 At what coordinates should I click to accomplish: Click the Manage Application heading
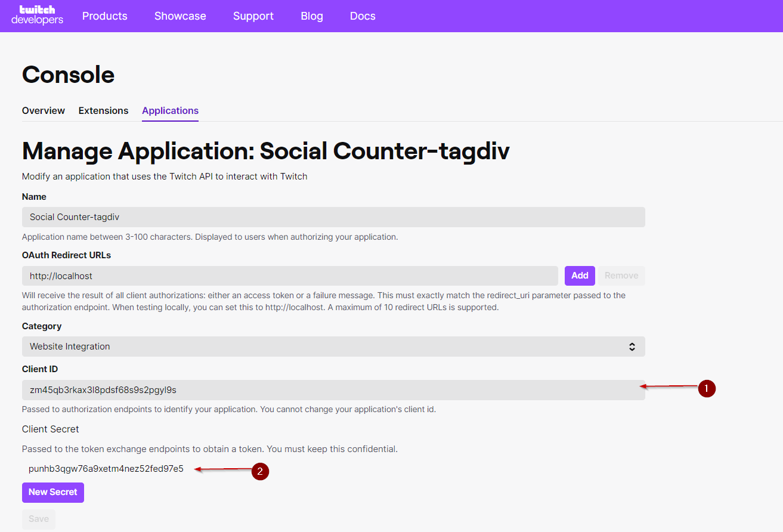point(265,151)
